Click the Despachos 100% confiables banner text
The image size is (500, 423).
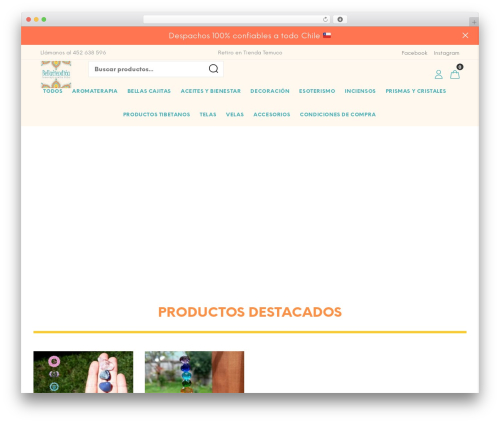[x=250, y=36]
